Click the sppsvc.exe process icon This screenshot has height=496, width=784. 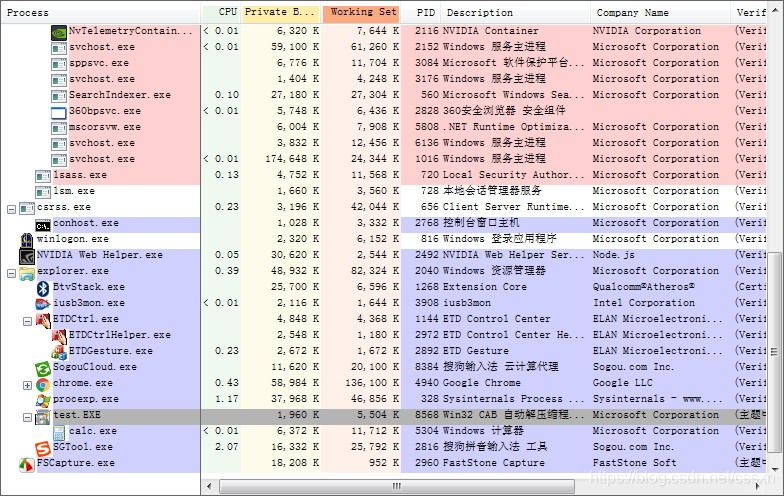[59, 64]
